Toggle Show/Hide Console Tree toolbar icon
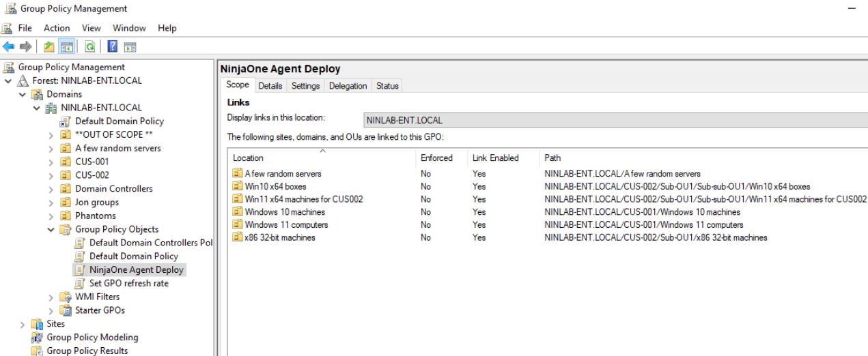This screenshot has width=868, height=356. [x=67, y=46]
